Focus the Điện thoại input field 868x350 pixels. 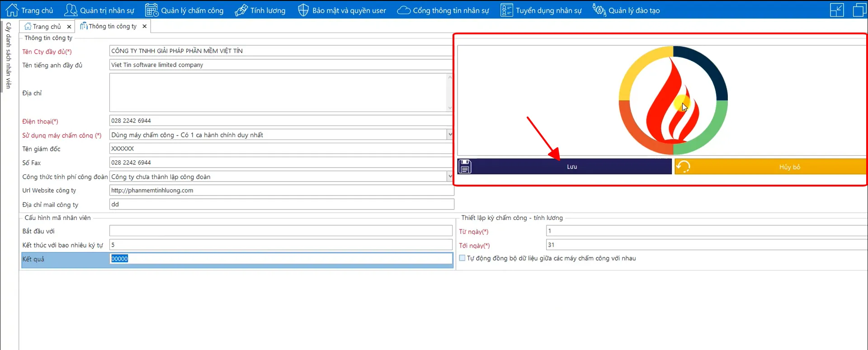pyautogui.click(x=281, y=121)
